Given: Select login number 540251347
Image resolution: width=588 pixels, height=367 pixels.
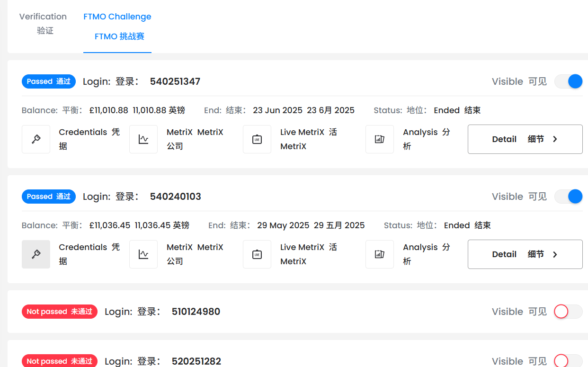Looking at the screenshot, I should click(175, 81).
